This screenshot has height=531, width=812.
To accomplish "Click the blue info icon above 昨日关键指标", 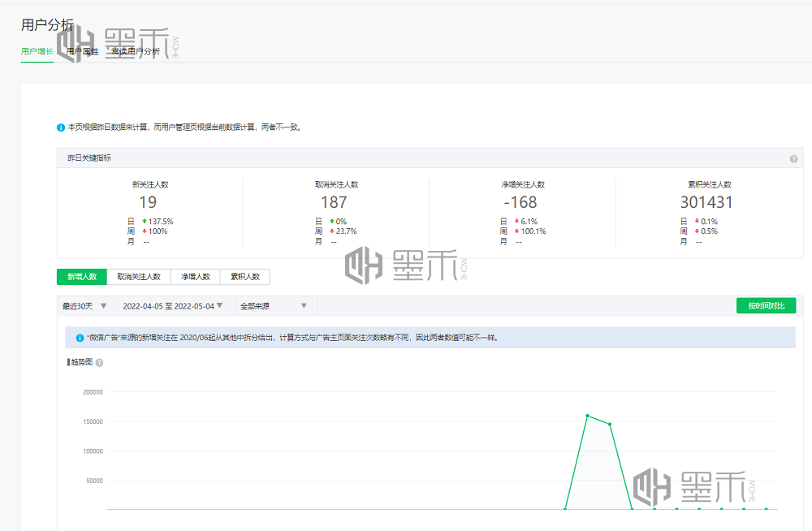I will (x=61, y=127).
